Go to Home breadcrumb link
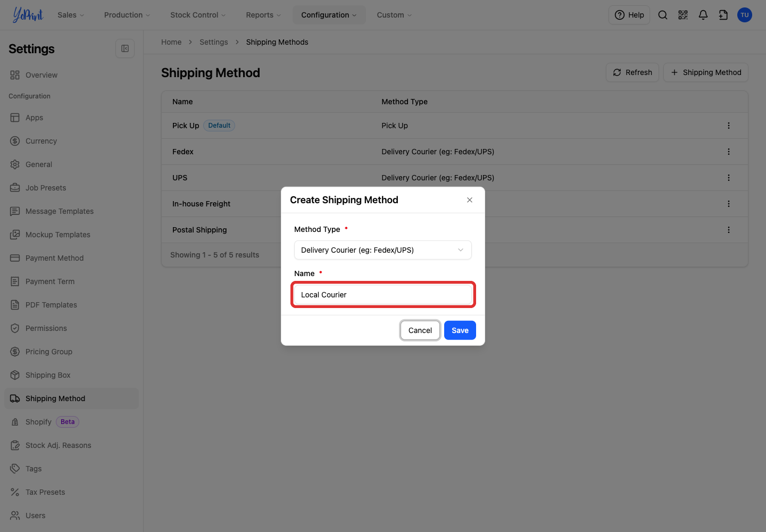Viewport: 766px width, 532px height. [171, 42]
